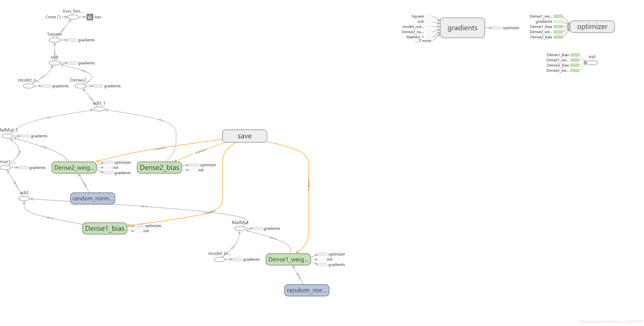
Task: Click optimizer annotation of Dense2_weights
Action: pos(118,162)
